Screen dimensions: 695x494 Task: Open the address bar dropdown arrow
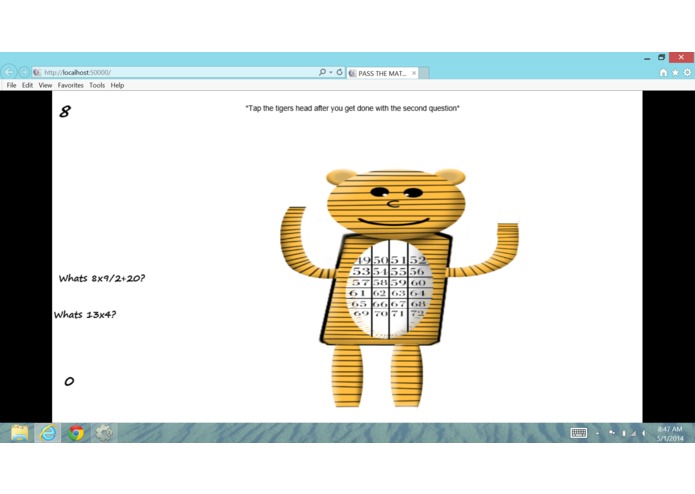pos(331,72)
